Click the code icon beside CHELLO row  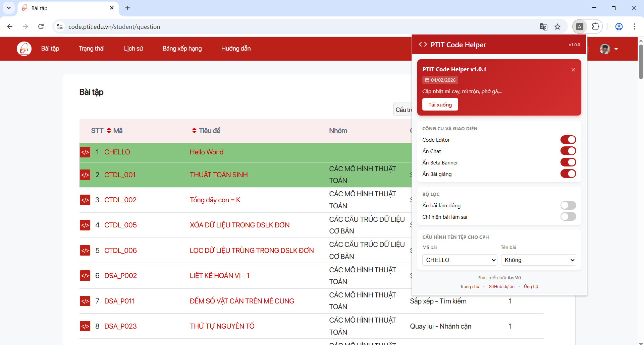point(85,152)
